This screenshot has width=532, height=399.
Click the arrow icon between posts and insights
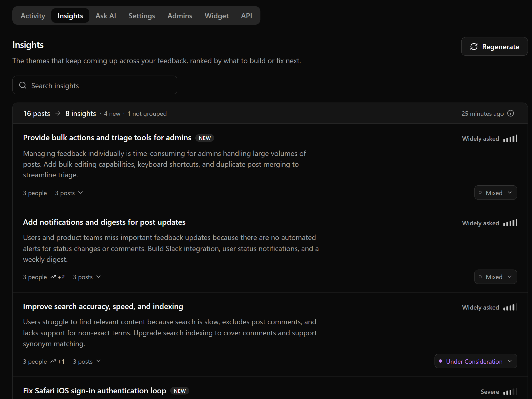pos(58,113)
